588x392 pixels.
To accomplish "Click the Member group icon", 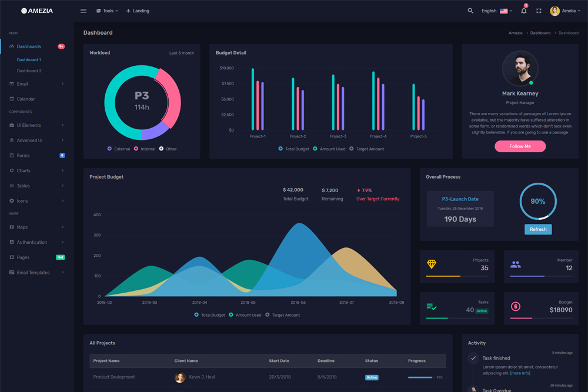I will (x=516, y=264).
